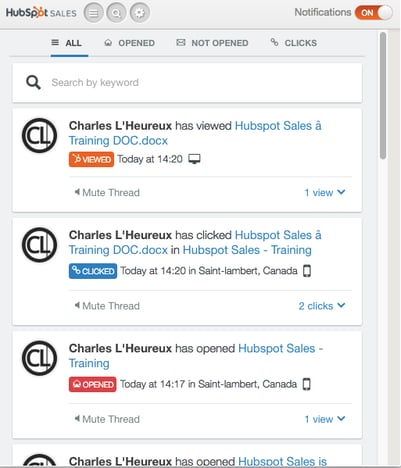
Task: Click the Hubspot Sales is link at bottom
Action: point(282,461)
